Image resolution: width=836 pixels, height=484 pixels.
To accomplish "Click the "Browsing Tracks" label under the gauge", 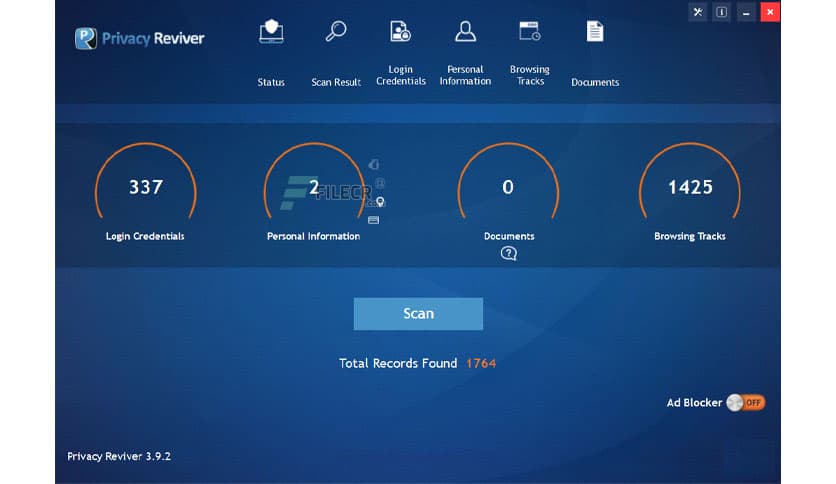I will click(690, 236).
